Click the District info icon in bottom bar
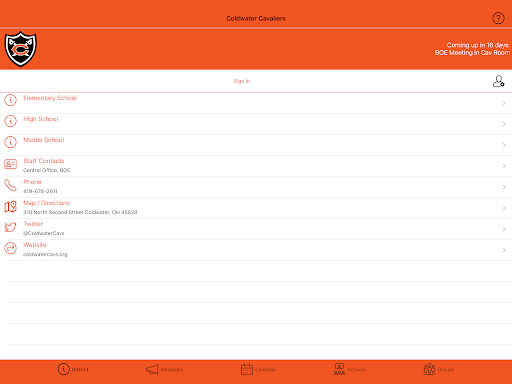The image size is (512, 384). [x=63, y=369]
